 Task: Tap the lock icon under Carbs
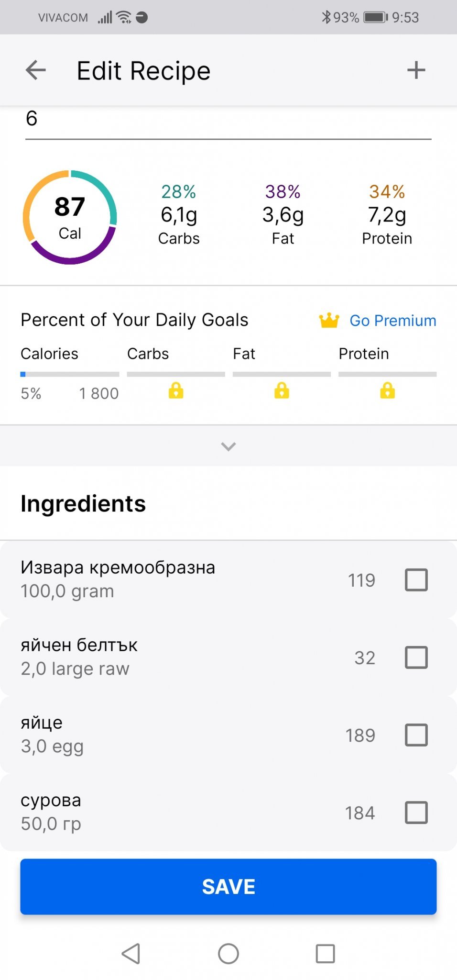pos(176,390)
